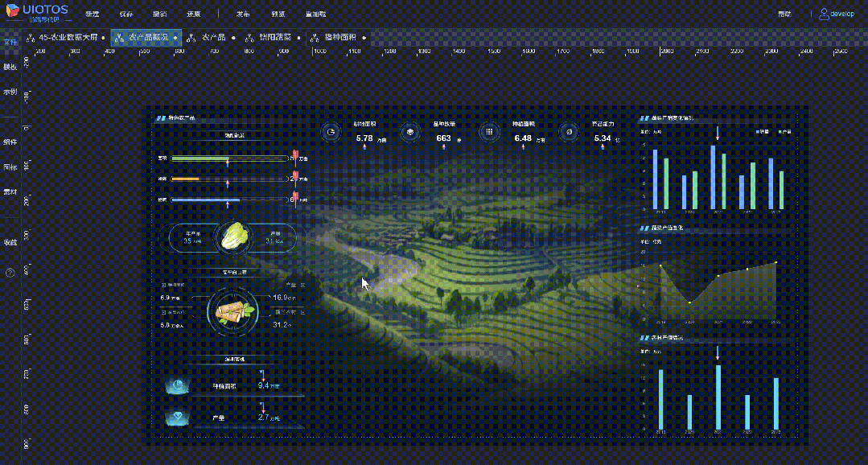
Task: Open the 文件 sidebar panel
Action: tap(10, 42)
